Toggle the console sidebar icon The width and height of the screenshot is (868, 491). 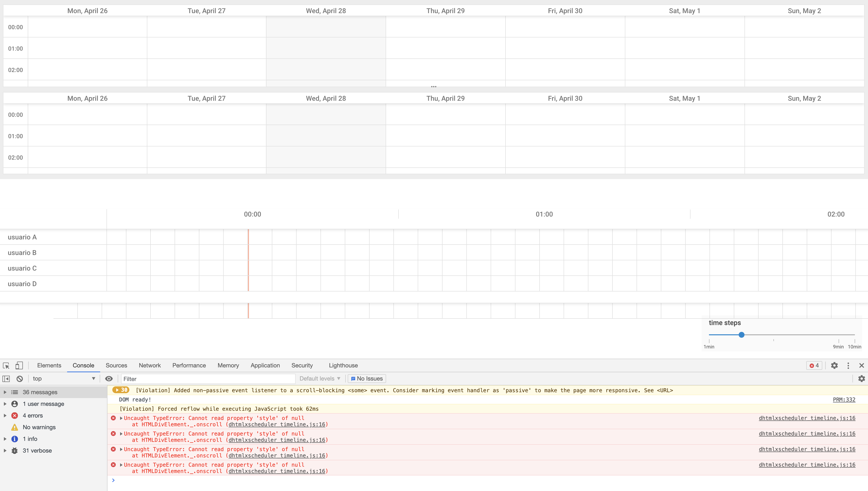(6, 379)
